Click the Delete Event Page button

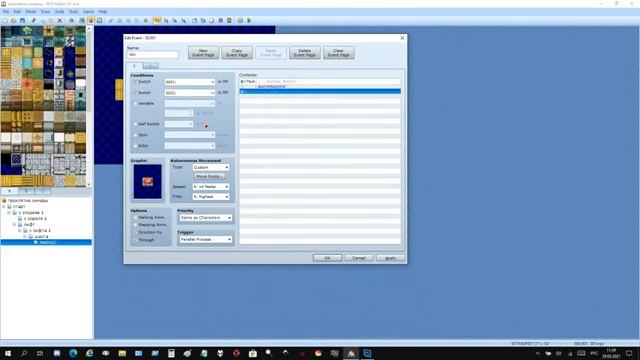point(304,53)
